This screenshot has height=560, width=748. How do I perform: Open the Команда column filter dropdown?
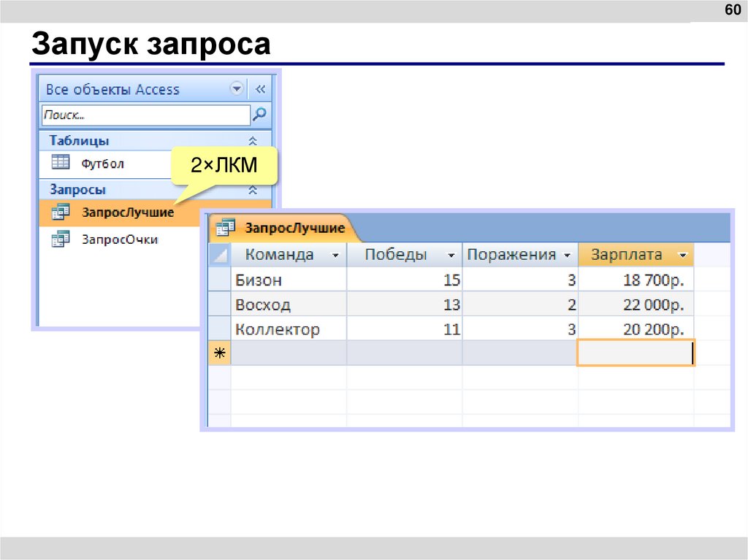[x=335, y=254]
